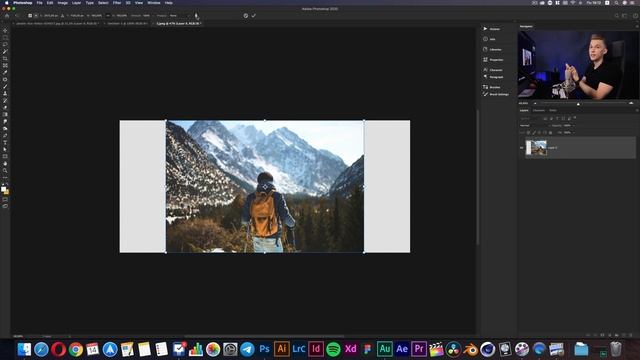This screenshot has height=360, width=640.
Task: Toggle lock all padlock icon
Action: coord(550,133)
